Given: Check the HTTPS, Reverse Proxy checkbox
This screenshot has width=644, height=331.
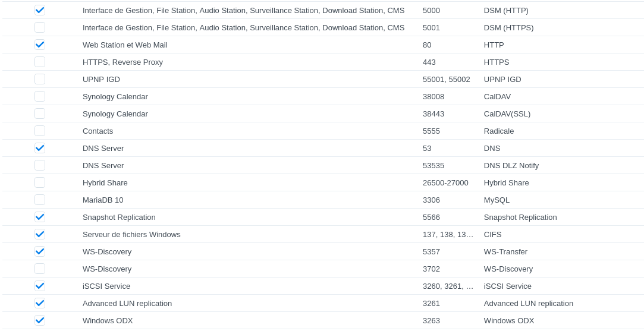Looking at the screenshot, I should click(40, 62).
